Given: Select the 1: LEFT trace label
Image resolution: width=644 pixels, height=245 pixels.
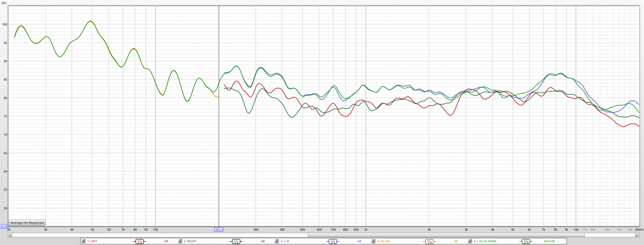Looking at the screenshot, I should tap(92, 241).
